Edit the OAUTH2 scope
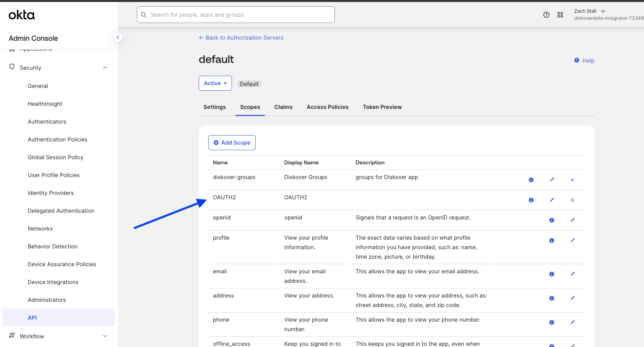Image resolution: width=644 pixels, height=347 pixels. (x=552, y=200)
